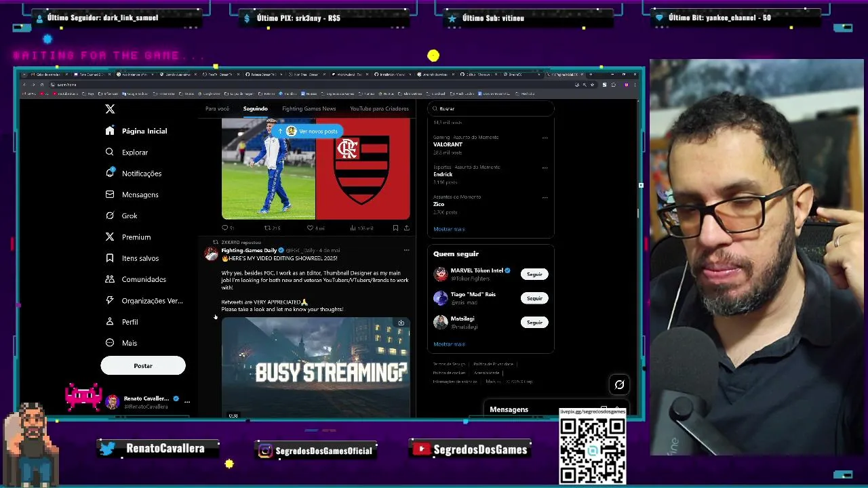Open Comunidades in the sidebar

pyautogui.click(x=136, y=279)
